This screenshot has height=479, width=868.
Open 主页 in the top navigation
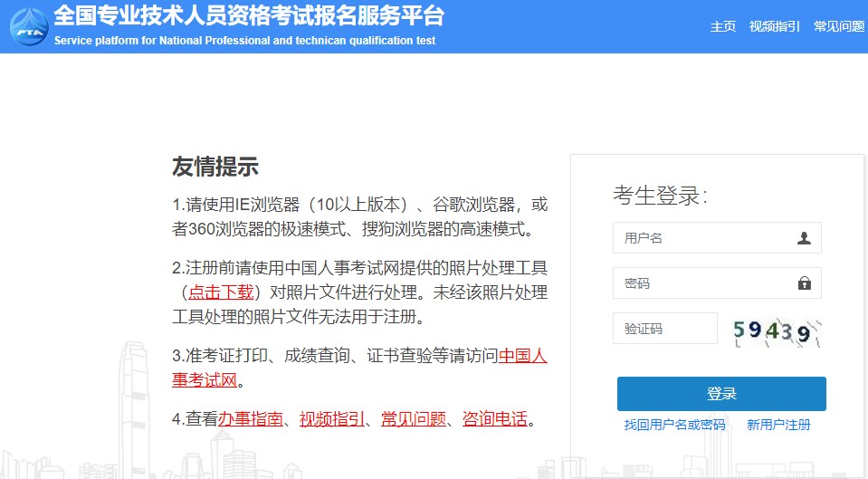pos(723,26)
